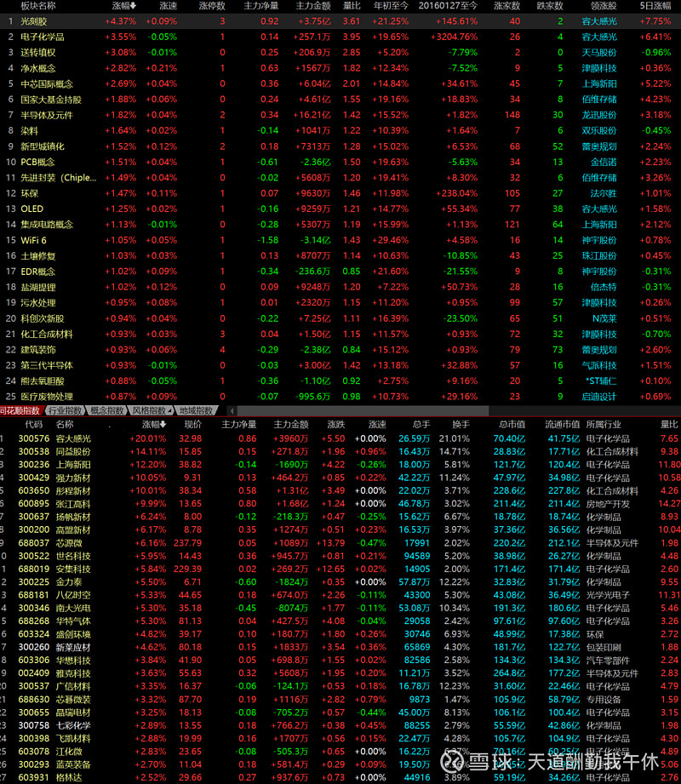Select the 科创次新股 sector row
Screen dimensions: 681x784
(340, 318)
